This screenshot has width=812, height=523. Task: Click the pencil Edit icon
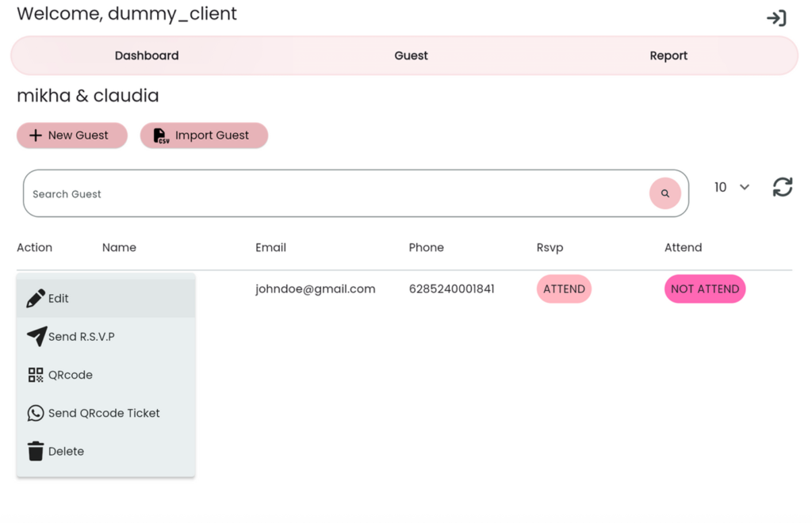(x=36, y=299)
